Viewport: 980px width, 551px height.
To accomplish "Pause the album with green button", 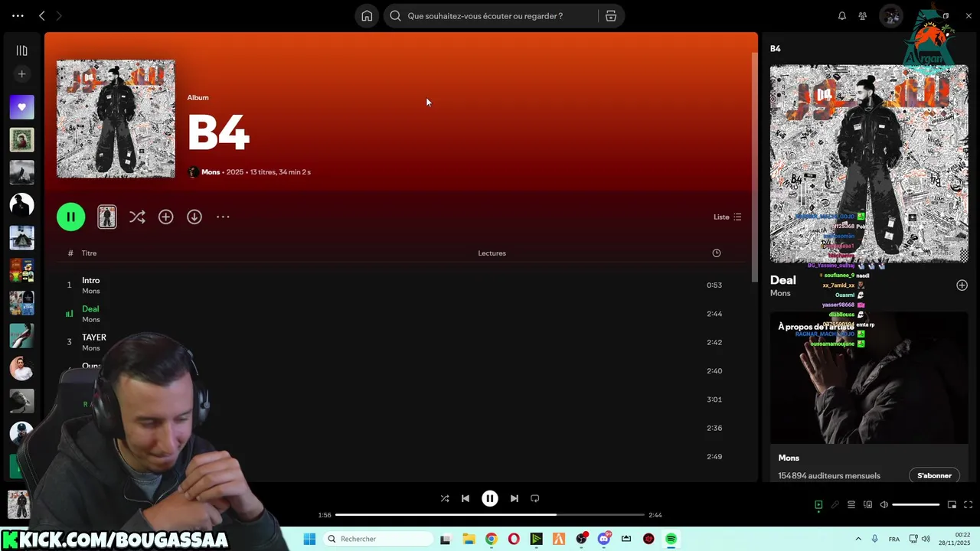I will click(70, 217).
